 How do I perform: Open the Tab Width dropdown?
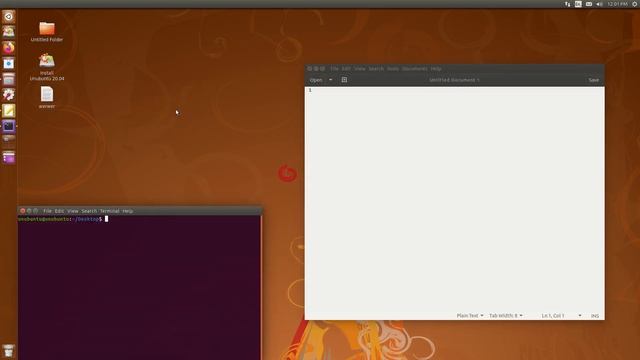click(x=505, y=316)
